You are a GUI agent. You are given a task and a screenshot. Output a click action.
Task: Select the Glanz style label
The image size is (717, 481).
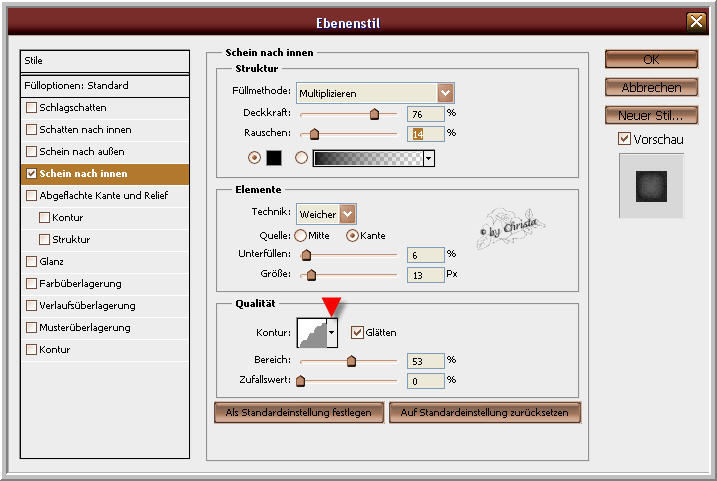point(51,262)
